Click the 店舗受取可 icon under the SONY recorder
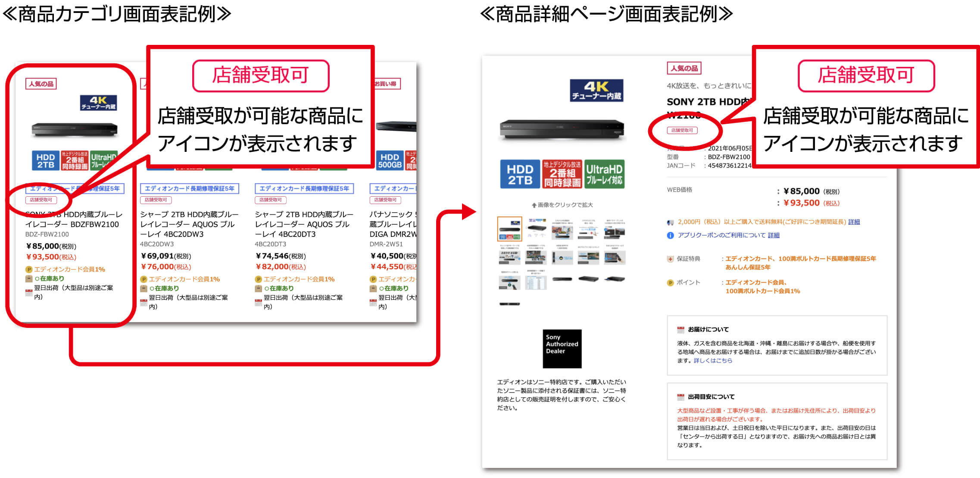This screenshot has height=478, width=980. 41,200
